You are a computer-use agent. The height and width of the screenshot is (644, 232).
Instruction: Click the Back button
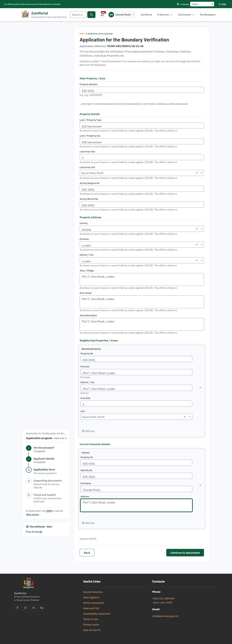pyautogui.click(x=87, y=552)
